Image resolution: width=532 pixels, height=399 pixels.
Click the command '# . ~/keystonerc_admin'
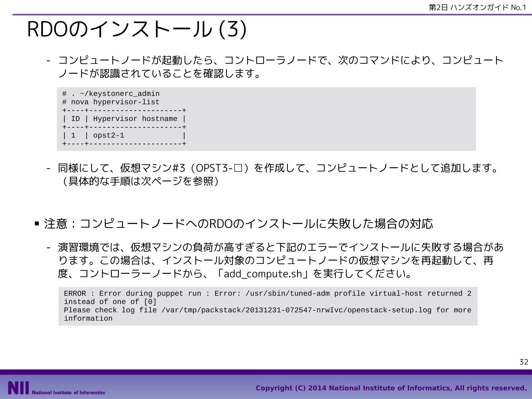[111, 94]
